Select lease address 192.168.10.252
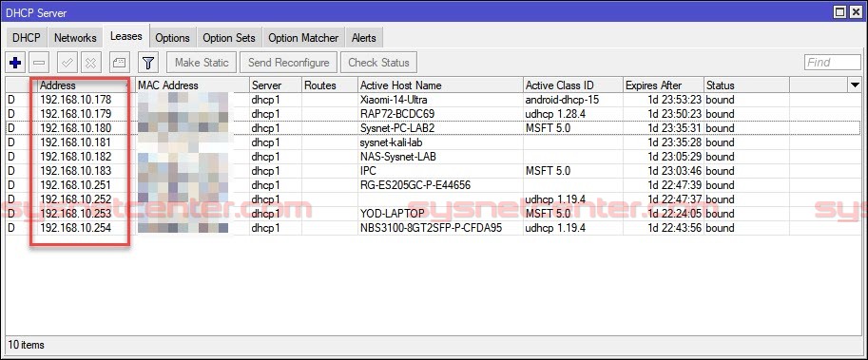 [76, 199]
